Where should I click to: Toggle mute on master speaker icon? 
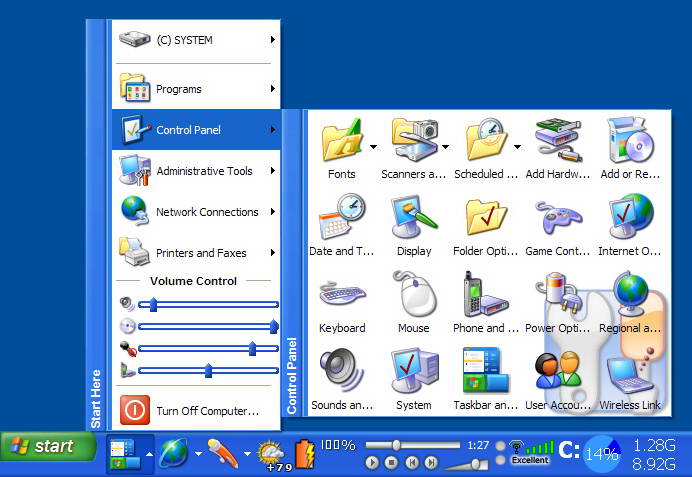[x=127, y=304]
